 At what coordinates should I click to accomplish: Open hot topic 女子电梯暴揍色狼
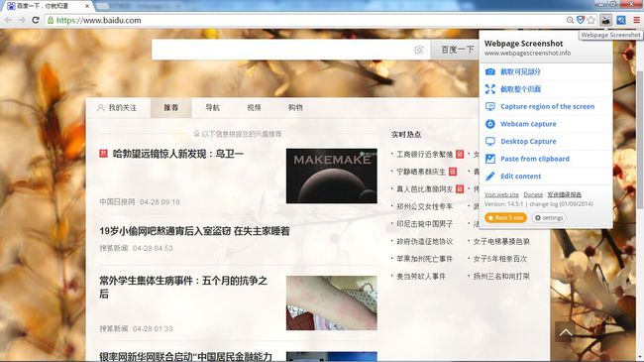point(501,241)
